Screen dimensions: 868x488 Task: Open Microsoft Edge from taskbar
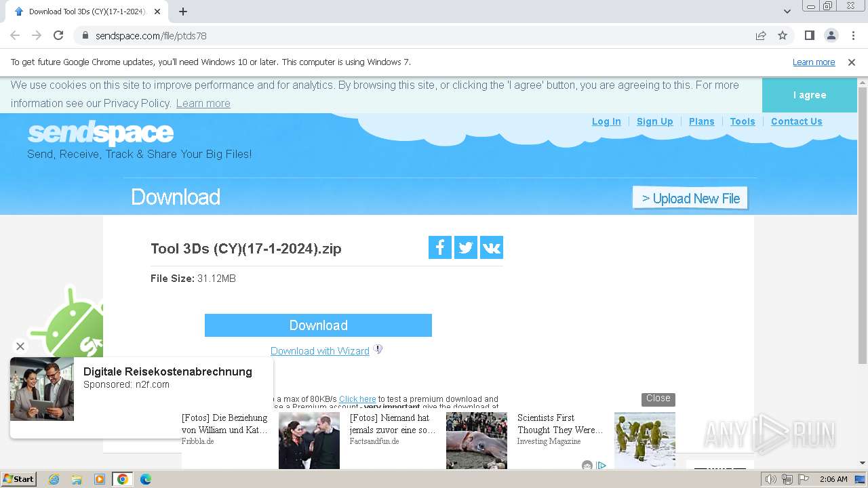click(x=145, y=479)
